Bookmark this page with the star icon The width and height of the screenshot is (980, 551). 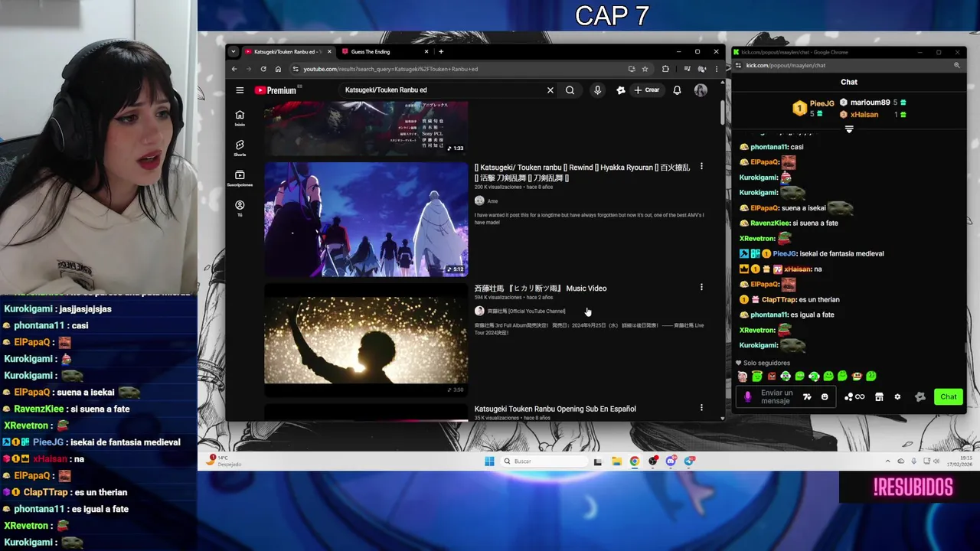coord(645,69)
